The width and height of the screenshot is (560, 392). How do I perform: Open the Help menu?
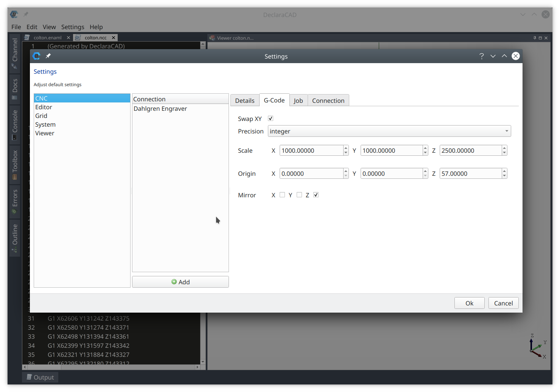(x=96, y=27)
